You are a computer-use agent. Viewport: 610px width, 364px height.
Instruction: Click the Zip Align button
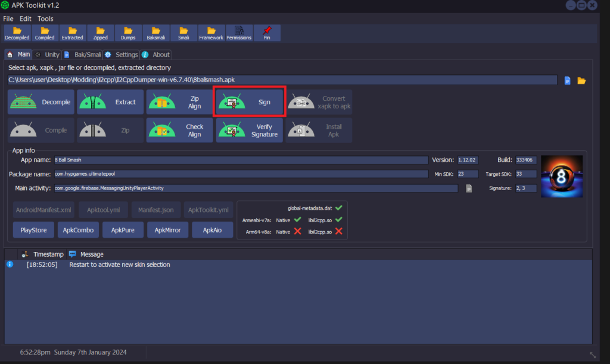(x=179, y=102)
